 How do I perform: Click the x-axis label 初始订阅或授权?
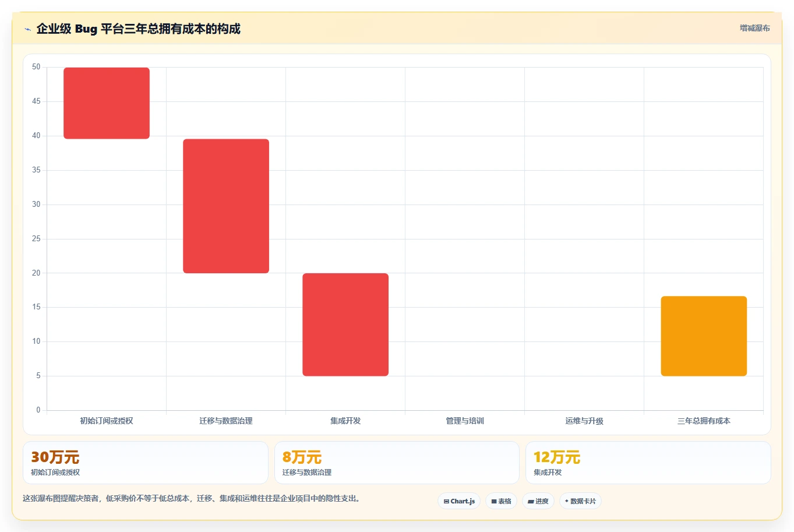[x=107, y=421]
